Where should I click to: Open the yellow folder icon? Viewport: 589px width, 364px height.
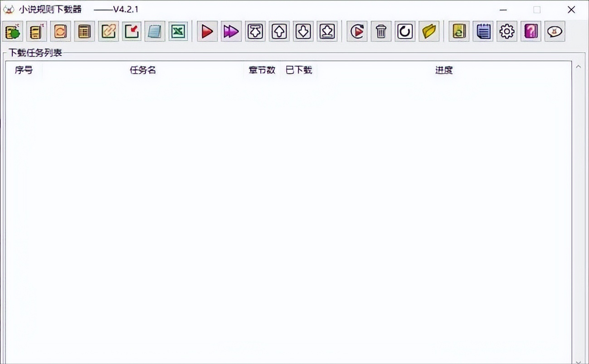point(429,31)
